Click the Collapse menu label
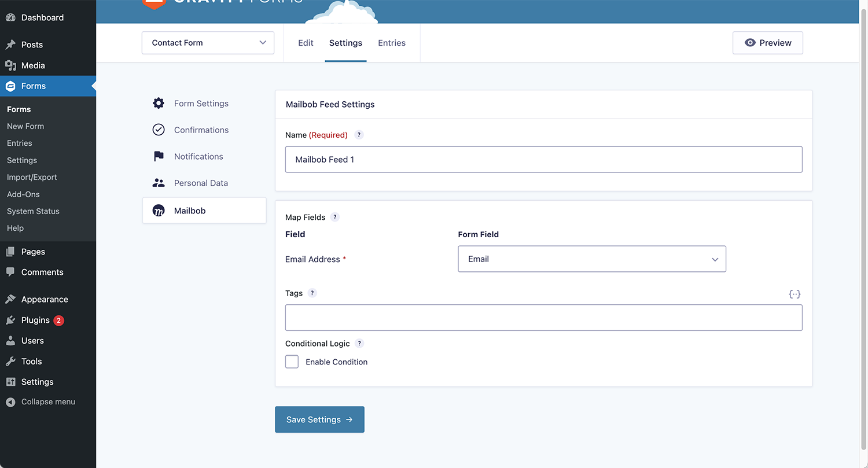The width and height of the screenshot is (868, 468). coord(48,402)
